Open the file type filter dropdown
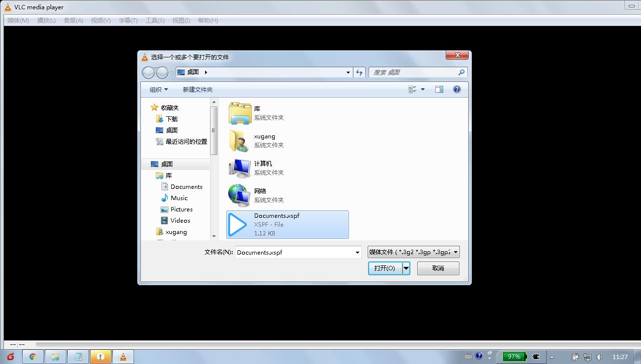The image size is (641, 364). (x=413, y=252)
